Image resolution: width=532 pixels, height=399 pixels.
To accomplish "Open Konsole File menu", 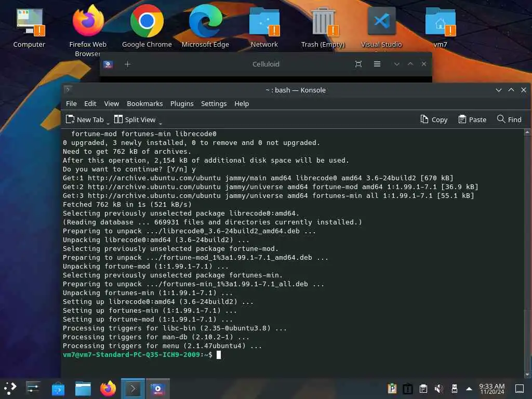I will 71,103.
